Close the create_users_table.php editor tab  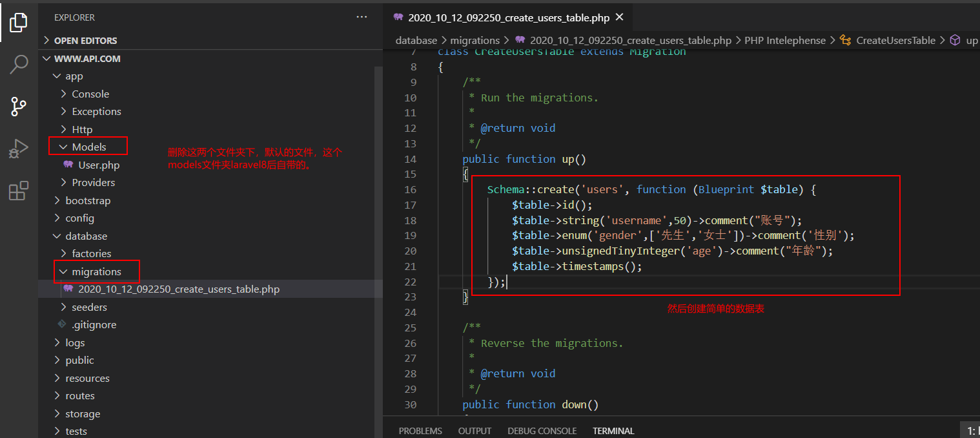620,17
